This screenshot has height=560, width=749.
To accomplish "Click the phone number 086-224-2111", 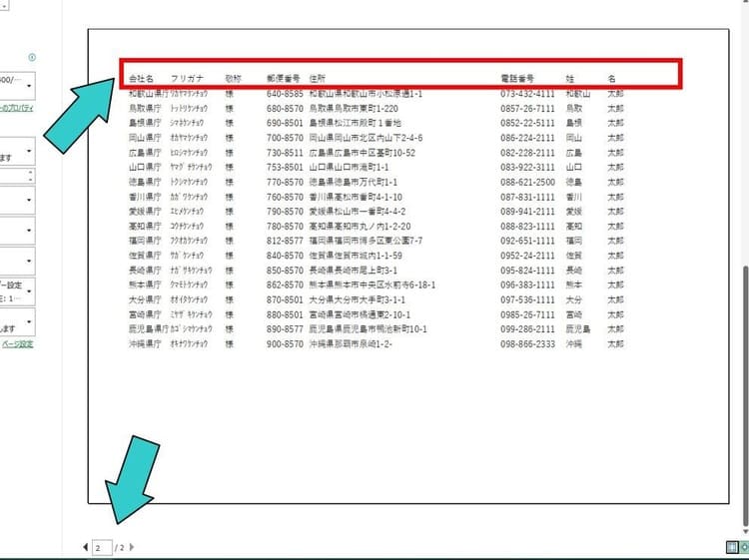I will (528, 138).
